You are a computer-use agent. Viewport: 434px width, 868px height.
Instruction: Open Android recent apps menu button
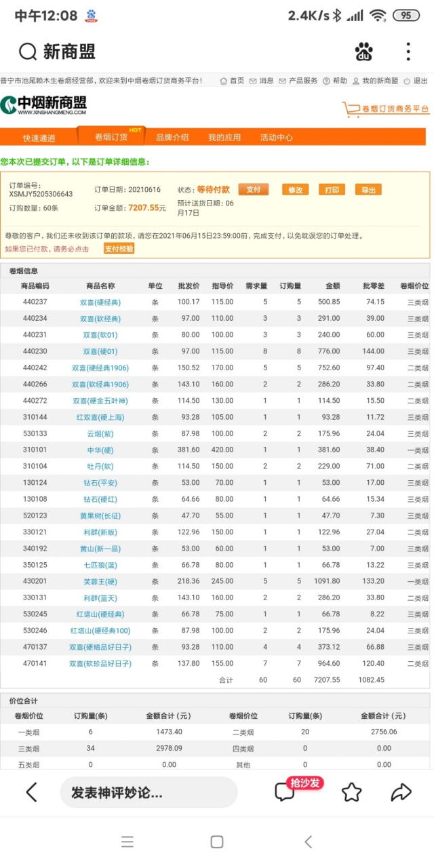click(x=127, y=842)
